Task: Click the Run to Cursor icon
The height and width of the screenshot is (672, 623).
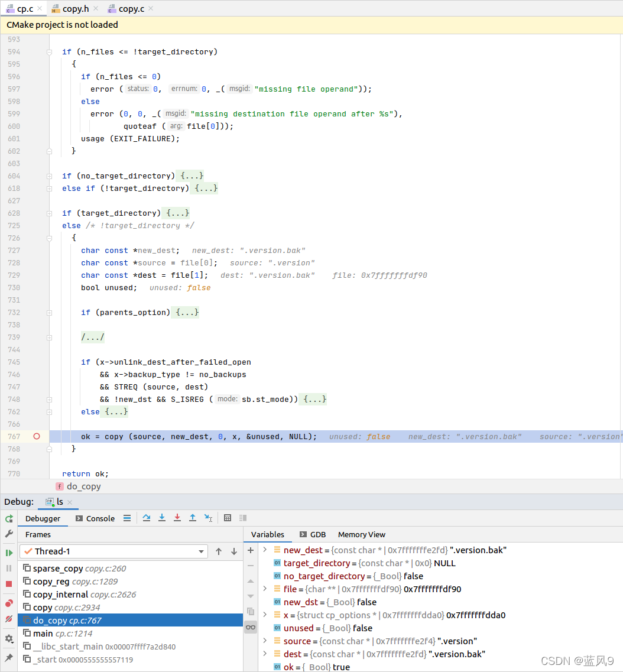Action: pos(208,518)
